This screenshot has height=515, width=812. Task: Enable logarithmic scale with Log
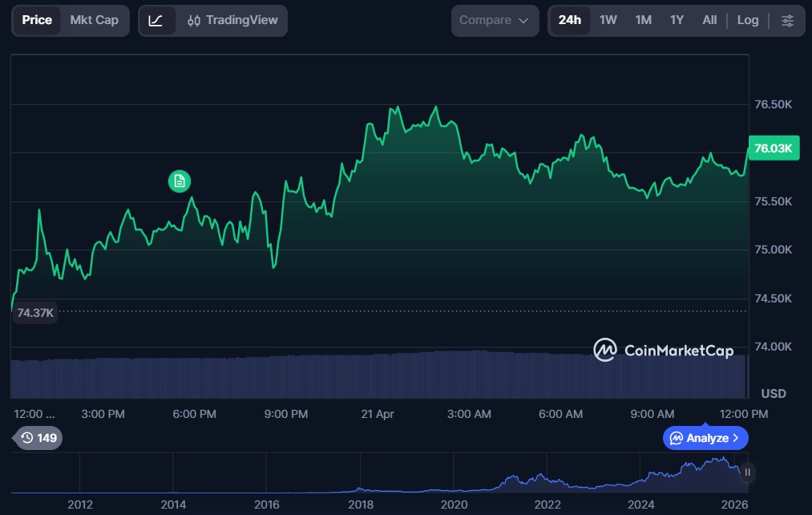[x=748, y=20]
